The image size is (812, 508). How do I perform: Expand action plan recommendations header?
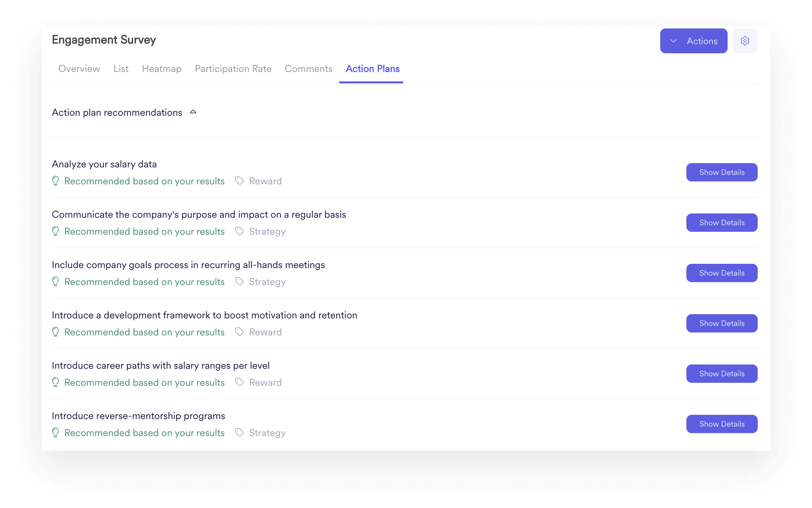pos(193,112)
